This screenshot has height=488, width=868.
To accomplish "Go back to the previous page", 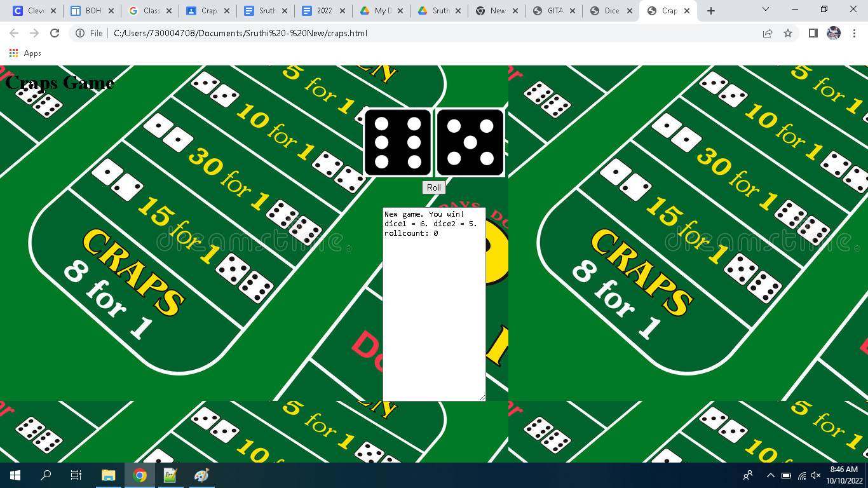I will point(14,33).
